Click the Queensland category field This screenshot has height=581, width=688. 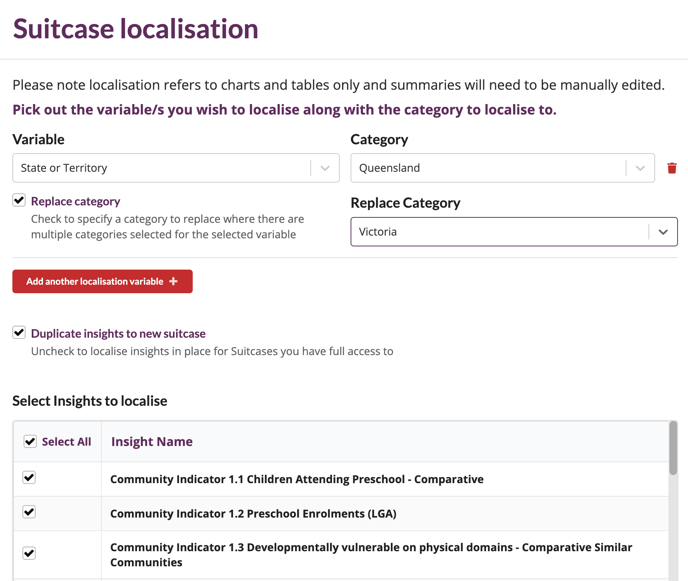point(502,168)
